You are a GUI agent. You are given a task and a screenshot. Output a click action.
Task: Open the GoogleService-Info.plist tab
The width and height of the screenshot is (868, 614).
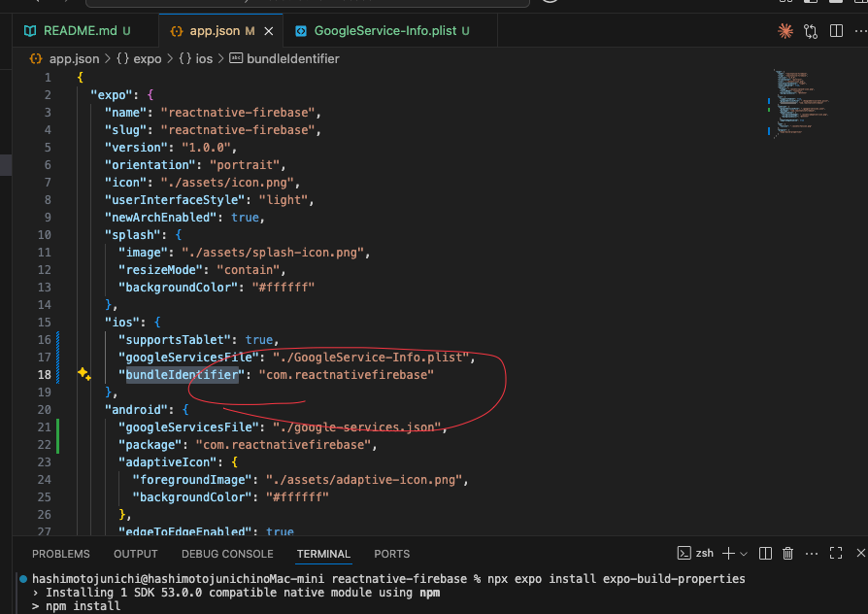(391, 30)
